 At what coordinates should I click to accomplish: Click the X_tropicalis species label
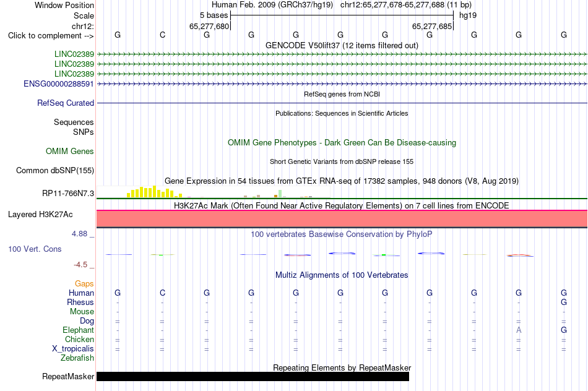(73, 349)
